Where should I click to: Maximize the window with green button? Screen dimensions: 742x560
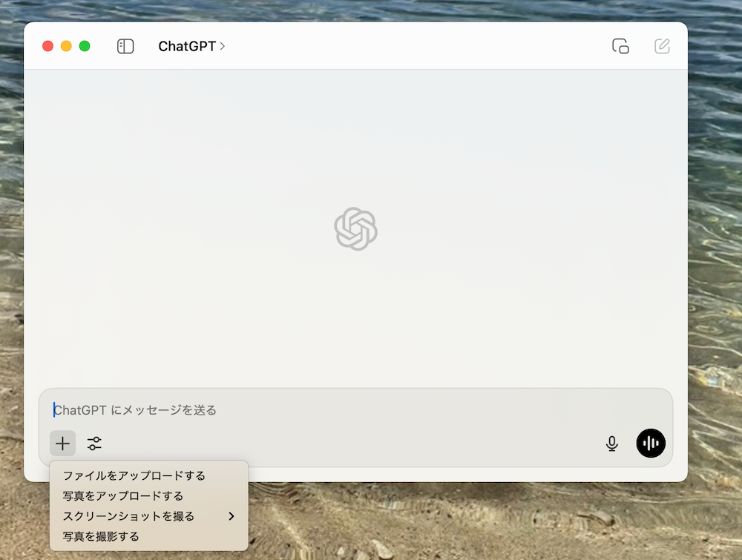[85, 46]
